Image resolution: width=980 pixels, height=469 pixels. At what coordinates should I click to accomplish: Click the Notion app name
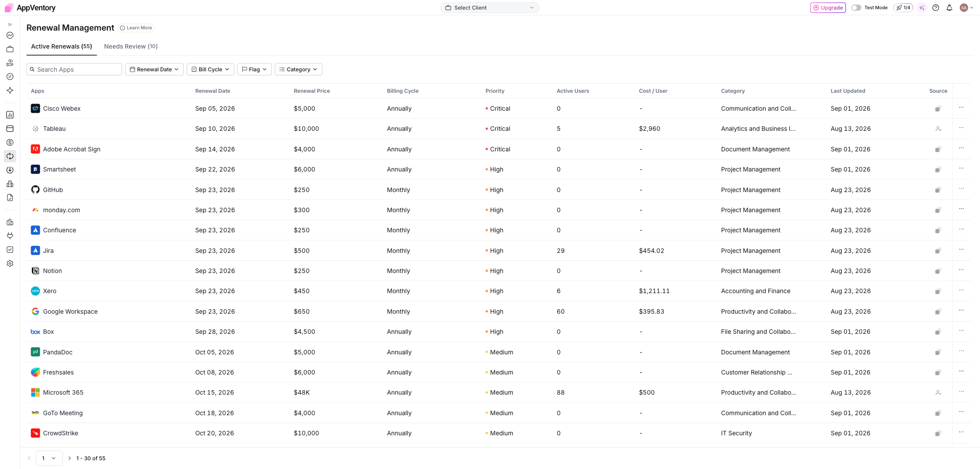[52, 271]
